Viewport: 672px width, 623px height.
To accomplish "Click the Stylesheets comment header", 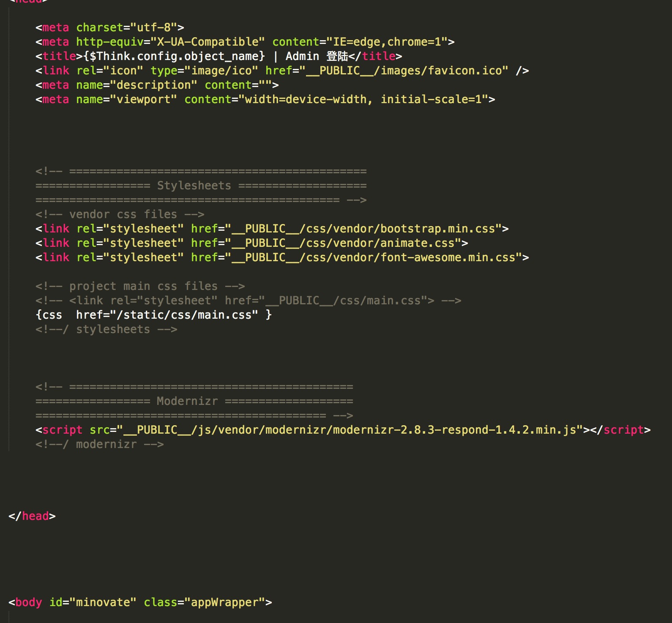I will tap(194, 186).
